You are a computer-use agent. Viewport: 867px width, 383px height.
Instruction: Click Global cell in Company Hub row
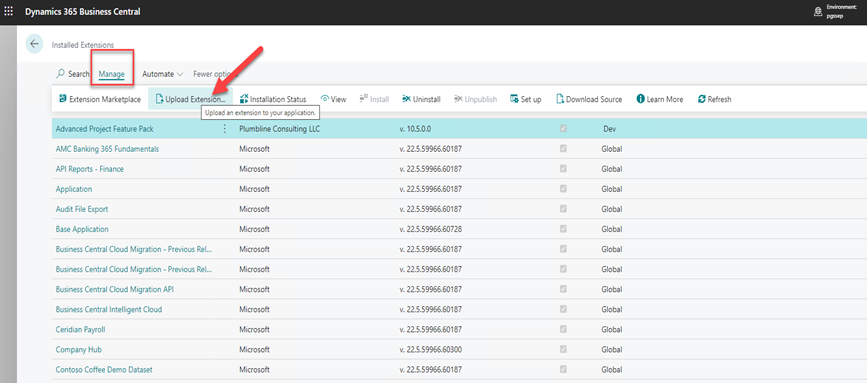(612, 349)
